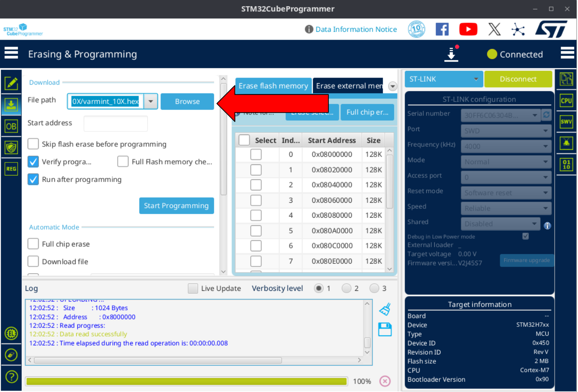Open the Option Bytes (OB) panel
Screen dimensions: 578x392
pos(11,126)
